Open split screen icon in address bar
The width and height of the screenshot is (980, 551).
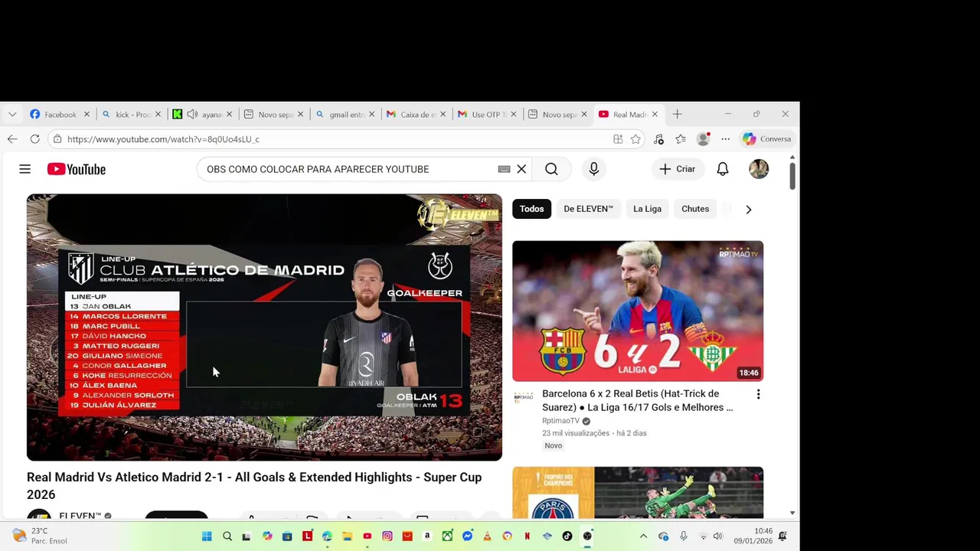pyautogui.click(x=618, y=139)
